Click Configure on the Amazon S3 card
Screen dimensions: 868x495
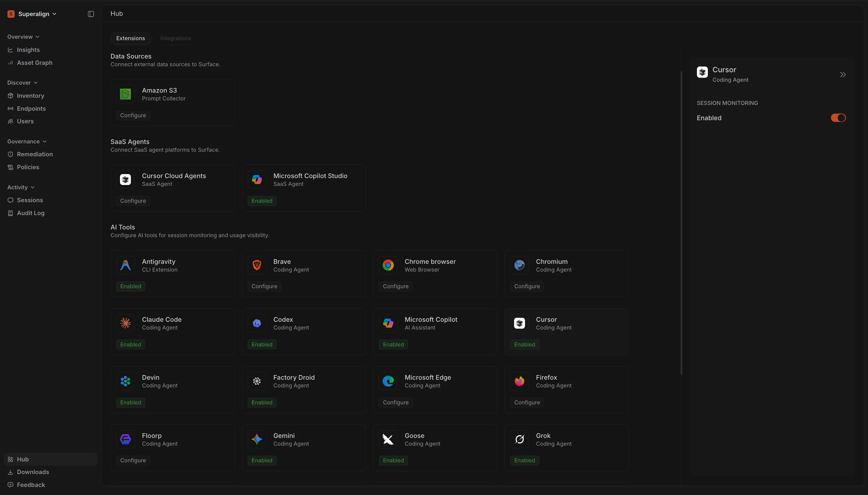tap(133, 116)
